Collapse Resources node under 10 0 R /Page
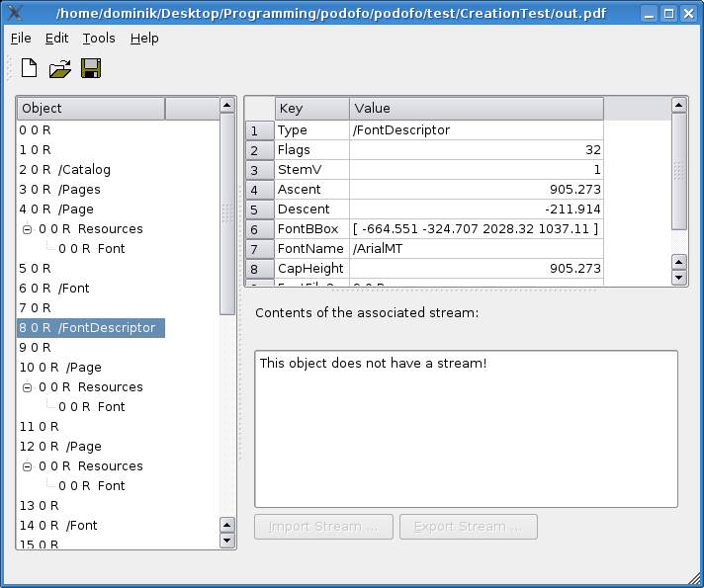 [x=27, y=387]
